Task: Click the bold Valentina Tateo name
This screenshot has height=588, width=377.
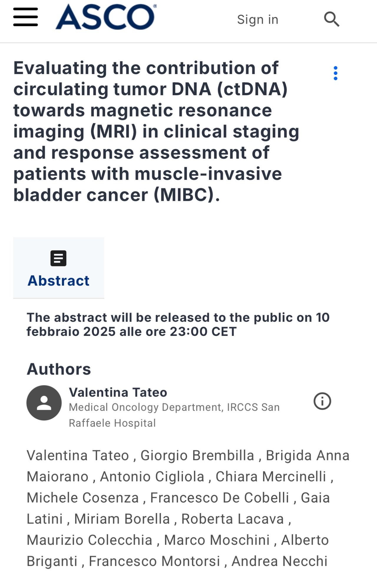Action: [x=118, y=392]
